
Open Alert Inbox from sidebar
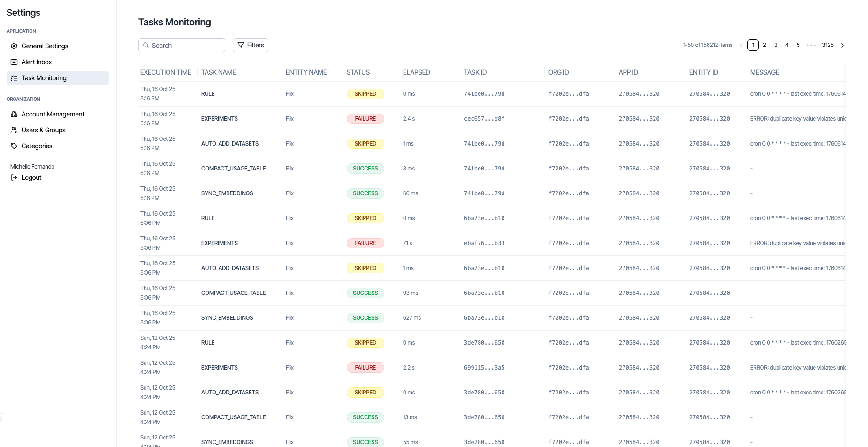tap(37, 62)
